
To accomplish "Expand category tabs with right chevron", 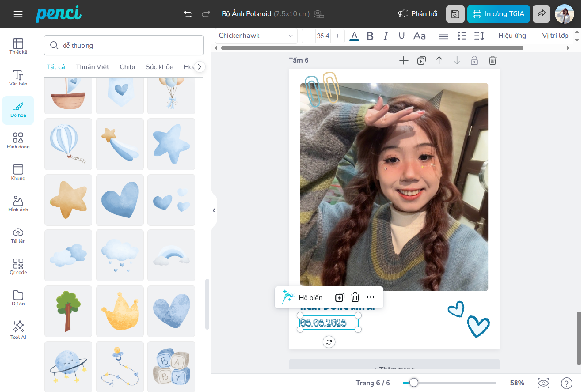I will point(199,67).
